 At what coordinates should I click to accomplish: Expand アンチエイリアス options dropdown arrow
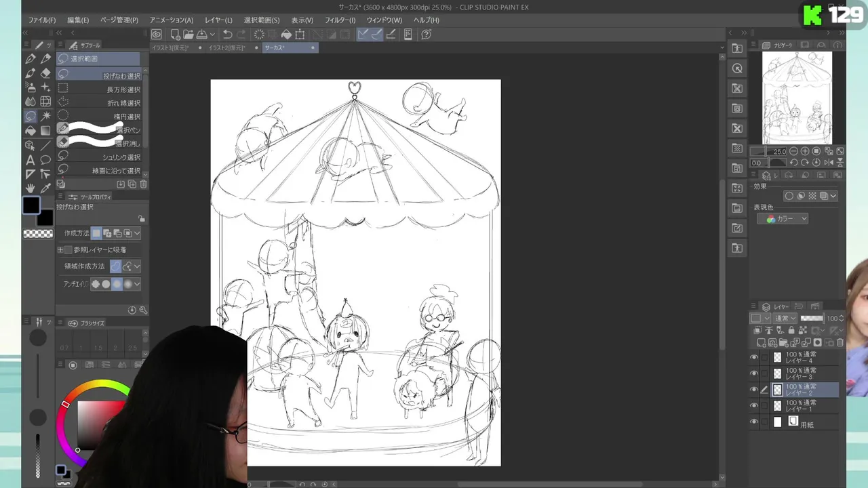(x=137, y=284)
